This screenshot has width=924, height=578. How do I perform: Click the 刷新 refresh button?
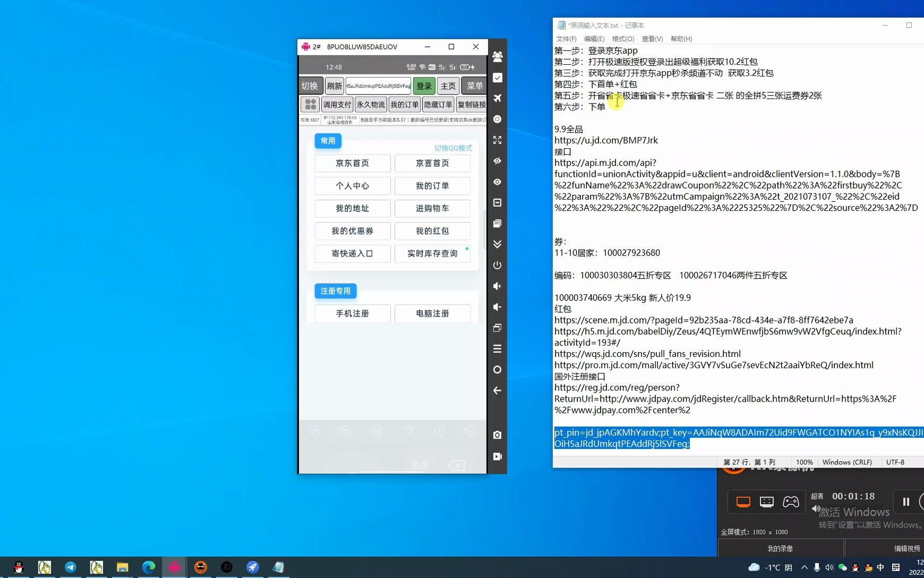click(335, 86)
